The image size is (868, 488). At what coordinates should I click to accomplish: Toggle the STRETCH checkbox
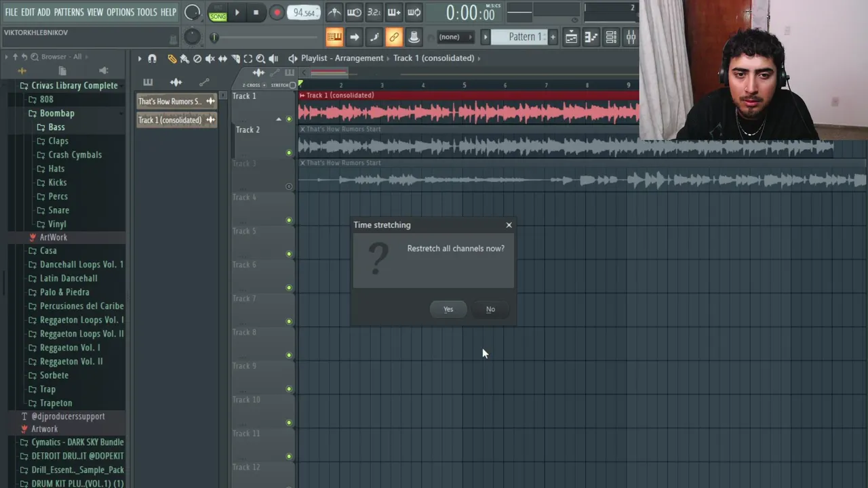(x=293, y=85)
